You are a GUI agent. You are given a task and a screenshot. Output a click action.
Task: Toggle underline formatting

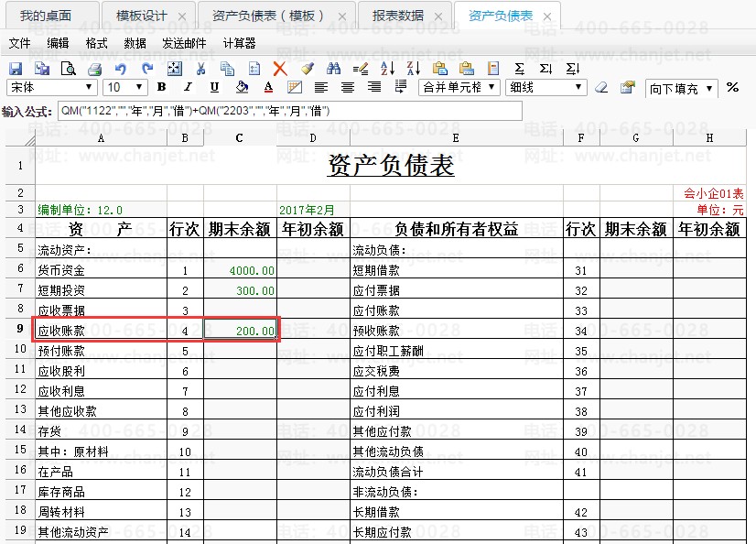214,88
